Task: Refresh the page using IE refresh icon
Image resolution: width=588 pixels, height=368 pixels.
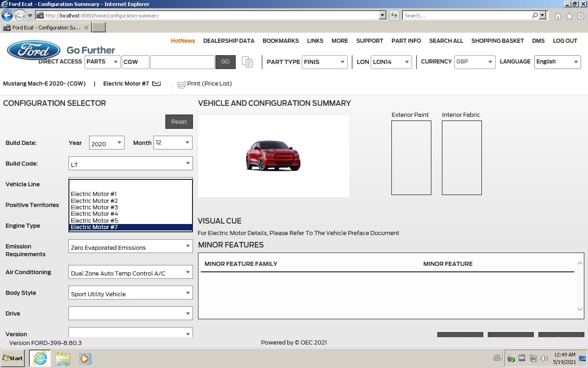Action: (394, 16)
